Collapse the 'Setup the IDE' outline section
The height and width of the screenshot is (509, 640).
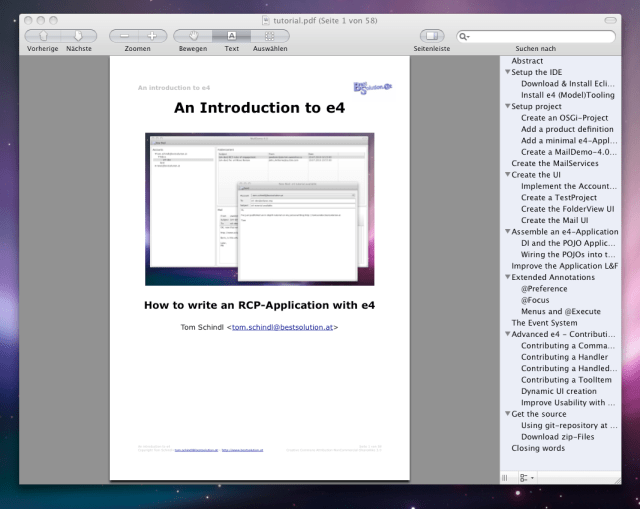(x=508, y=73)
